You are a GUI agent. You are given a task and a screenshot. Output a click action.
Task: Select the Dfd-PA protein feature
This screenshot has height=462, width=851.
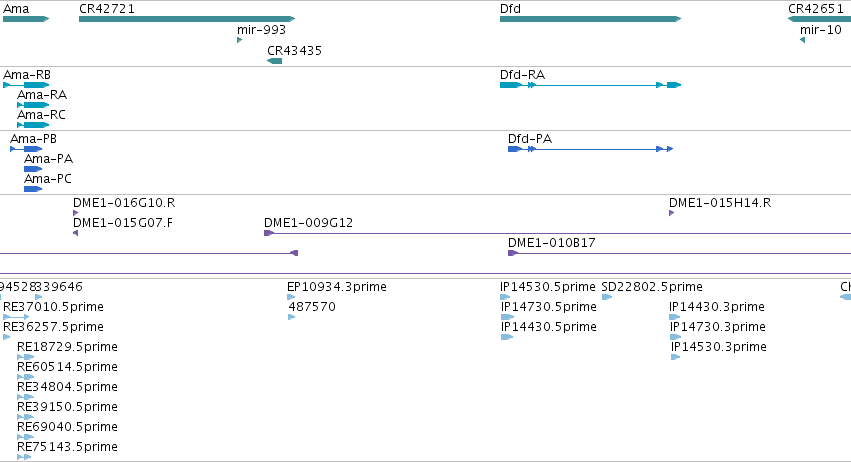coord(590,149)
